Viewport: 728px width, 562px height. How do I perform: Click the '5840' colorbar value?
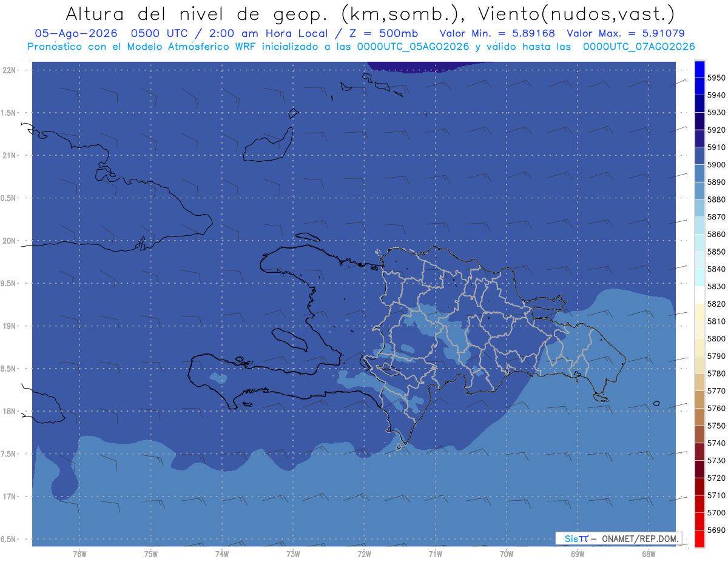click(716, 269)
